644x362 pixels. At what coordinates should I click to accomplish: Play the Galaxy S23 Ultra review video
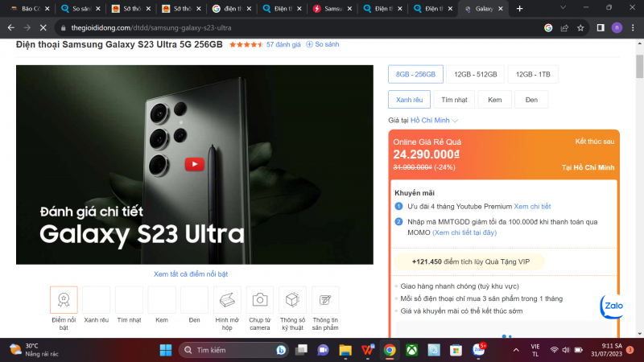tap(194, 164)
